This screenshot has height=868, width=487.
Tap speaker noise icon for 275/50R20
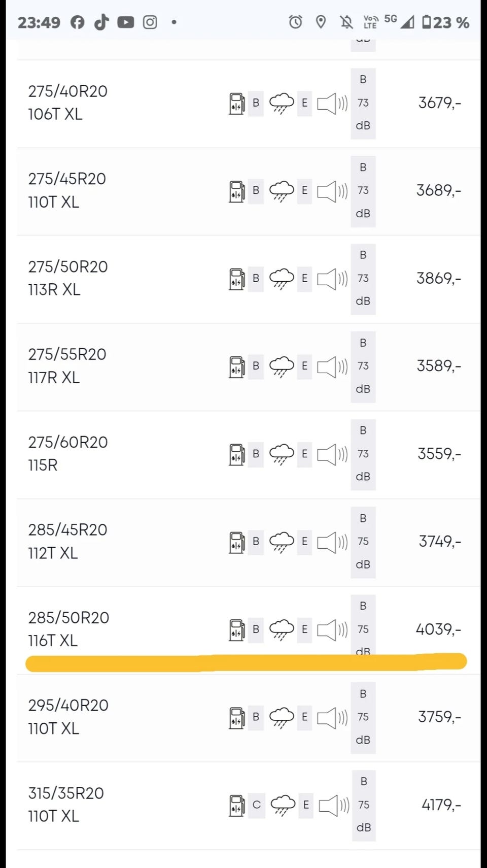point(332,279)
